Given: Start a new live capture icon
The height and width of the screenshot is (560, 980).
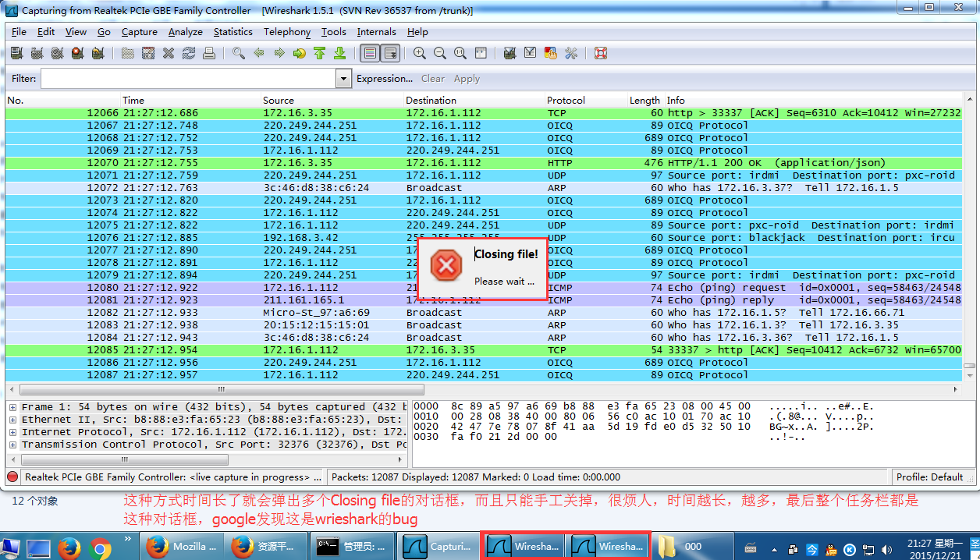Looking at the screenshot, I should click(x=57, y=53).
